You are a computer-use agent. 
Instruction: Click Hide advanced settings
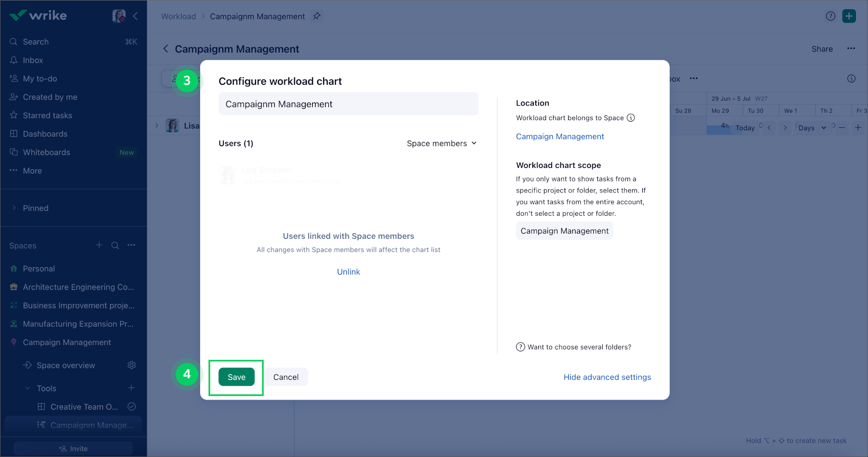click(607, 377)
